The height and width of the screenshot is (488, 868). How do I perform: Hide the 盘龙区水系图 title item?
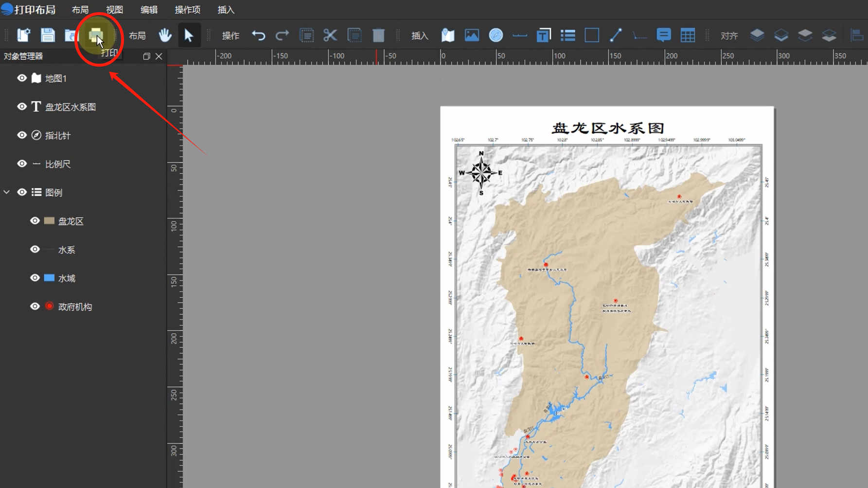(x=22, y=107)
